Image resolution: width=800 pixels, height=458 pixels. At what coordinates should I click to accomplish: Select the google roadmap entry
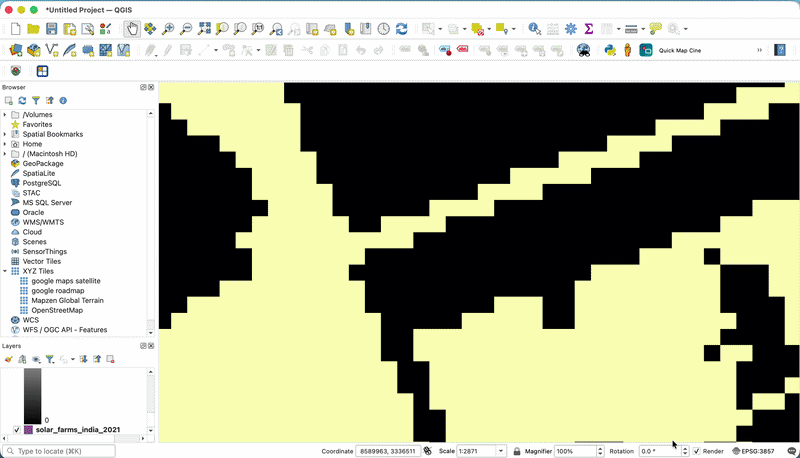coord(58,290)
